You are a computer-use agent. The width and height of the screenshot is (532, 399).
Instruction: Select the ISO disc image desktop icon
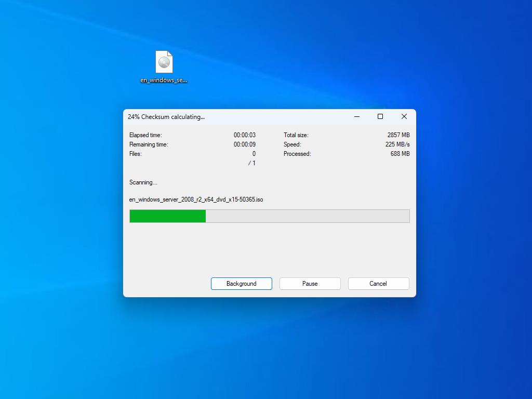tap(164, 62)
